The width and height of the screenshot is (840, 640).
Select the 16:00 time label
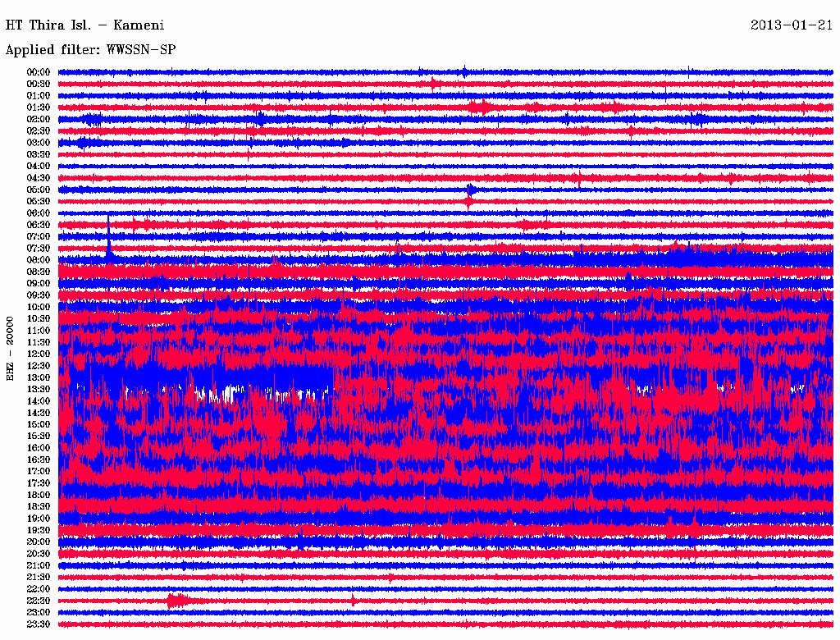pyautogui.click(x=38, y=447)
